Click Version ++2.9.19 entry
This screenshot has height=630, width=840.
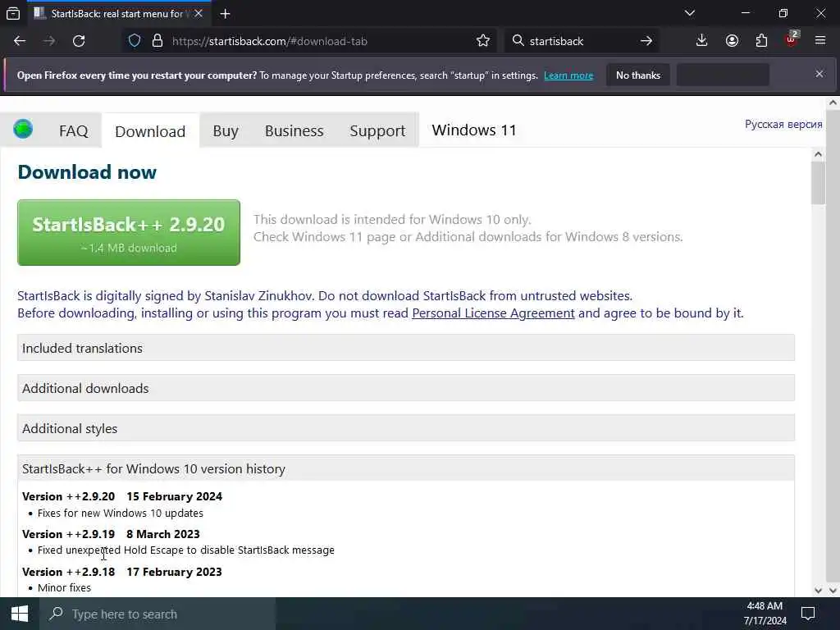click(x=111, y=534)
